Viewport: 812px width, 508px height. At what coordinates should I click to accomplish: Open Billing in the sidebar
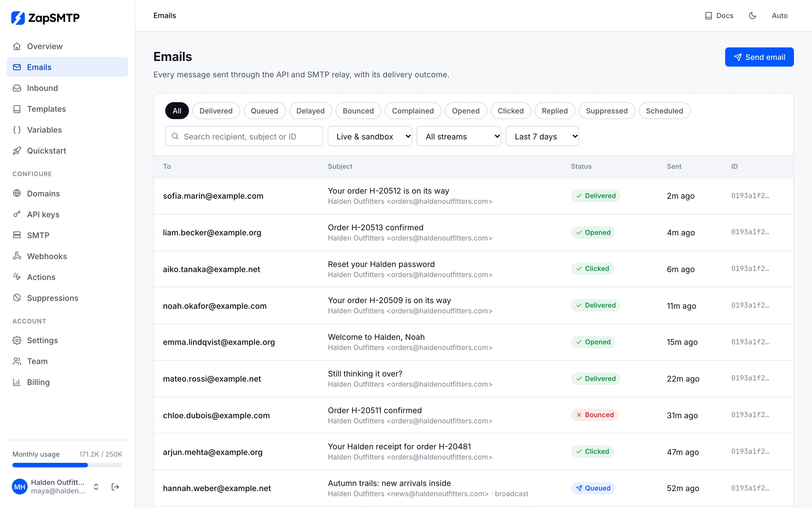point(67,382)
